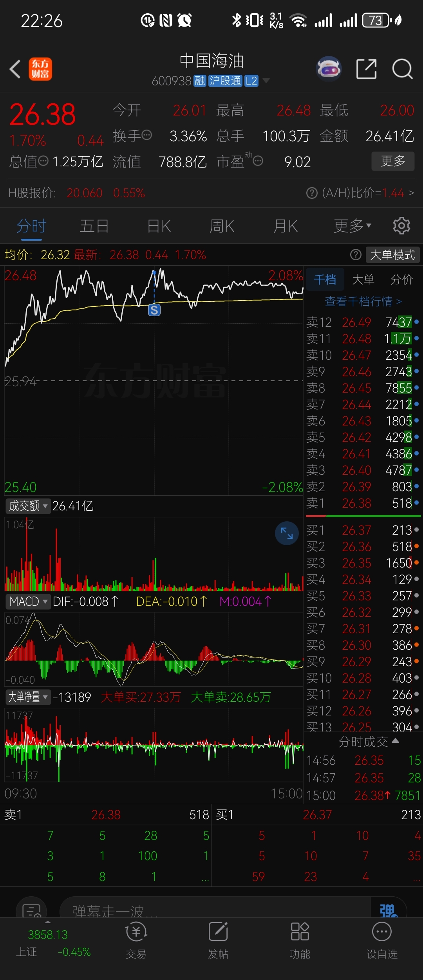Tap the L2 level badge

coord(251,81)
